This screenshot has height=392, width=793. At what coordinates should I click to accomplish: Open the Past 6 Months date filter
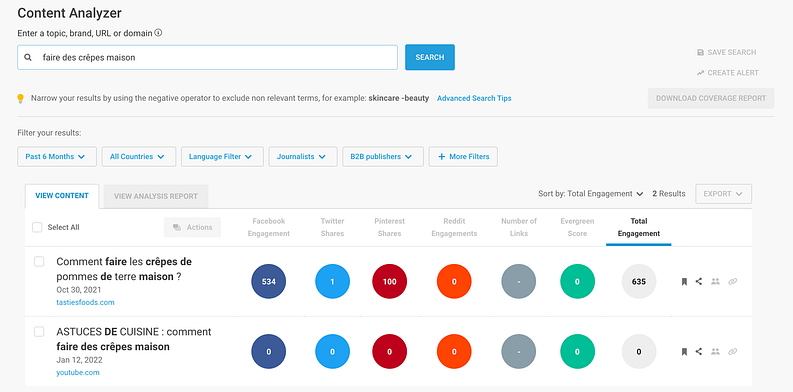pyautogui.click(x=57, y=157)
